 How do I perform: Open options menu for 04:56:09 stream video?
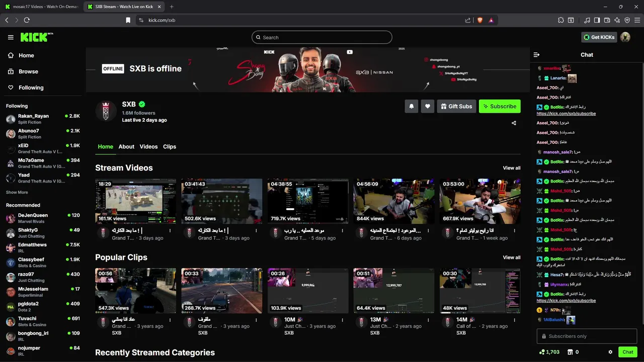(428, 230)
